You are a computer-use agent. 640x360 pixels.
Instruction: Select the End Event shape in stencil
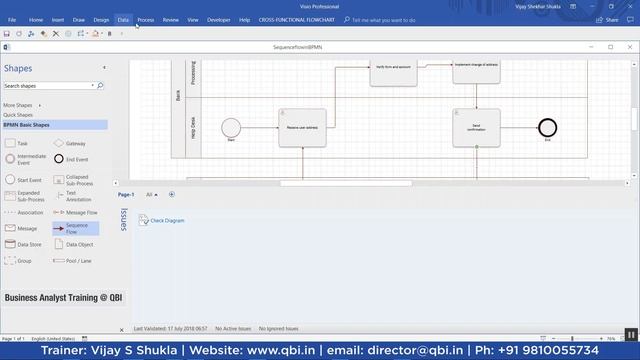pos(71,159)
